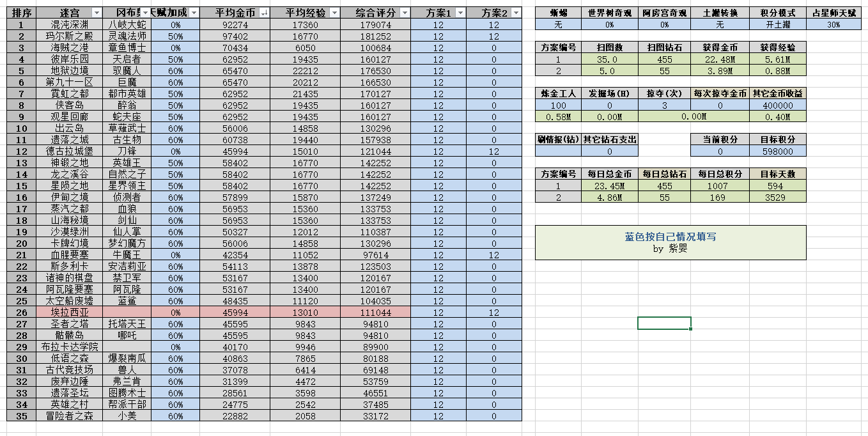Click the 炼金工人 value cell 100
The width and height of the screenshot is (868, 436).
[x=559, y=105]
